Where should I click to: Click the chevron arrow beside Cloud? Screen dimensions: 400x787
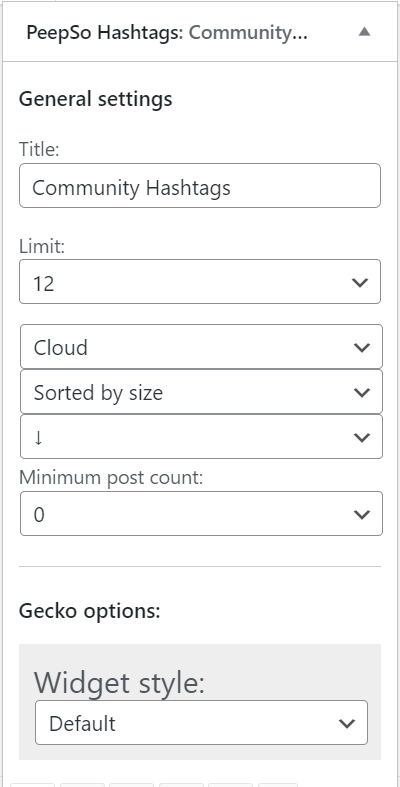[x=362, y=347]
